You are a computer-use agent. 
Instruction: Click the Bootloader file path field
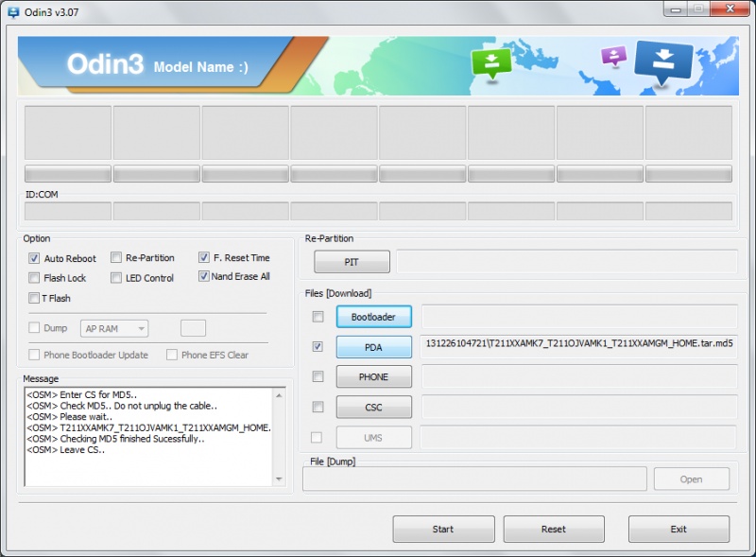pos(579,317)
